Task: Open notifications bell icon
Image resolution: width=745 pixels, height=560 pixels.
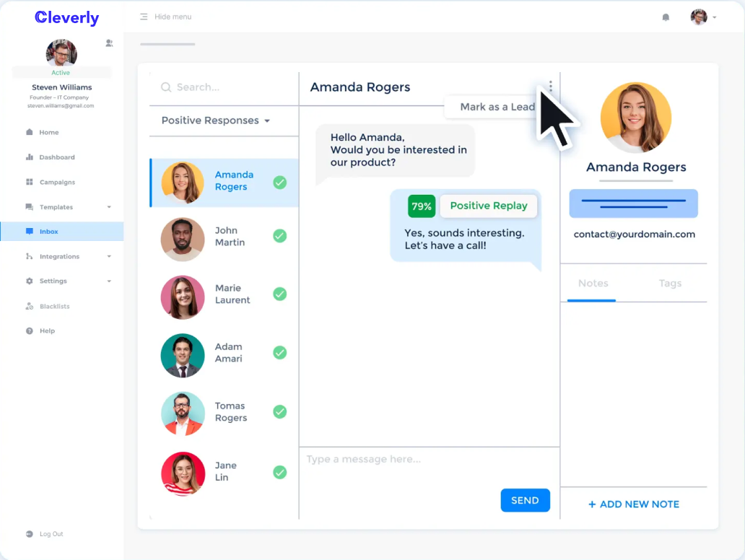Action: tap(666, 17)
